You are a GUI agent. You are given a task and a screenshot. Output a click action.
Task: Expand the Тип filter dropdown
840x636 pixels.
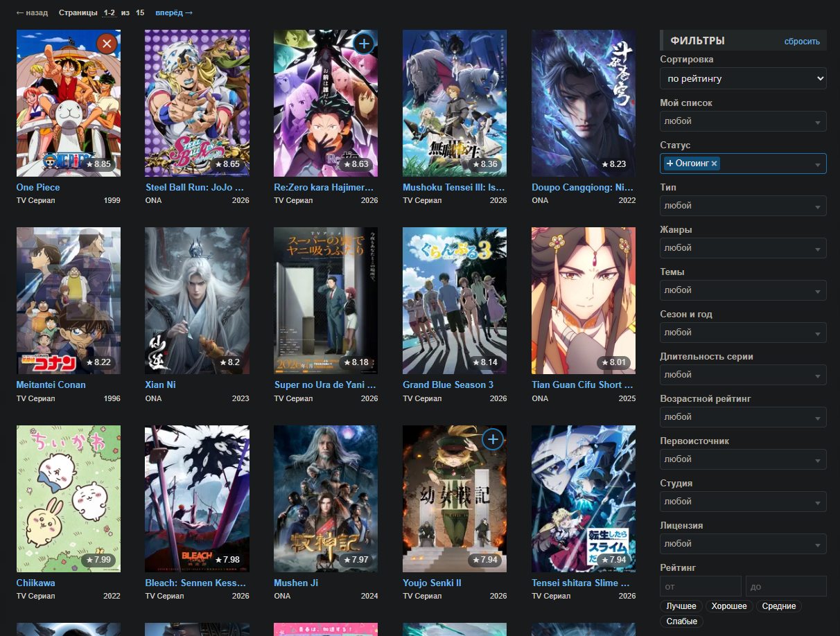click(x=743, y=206)
